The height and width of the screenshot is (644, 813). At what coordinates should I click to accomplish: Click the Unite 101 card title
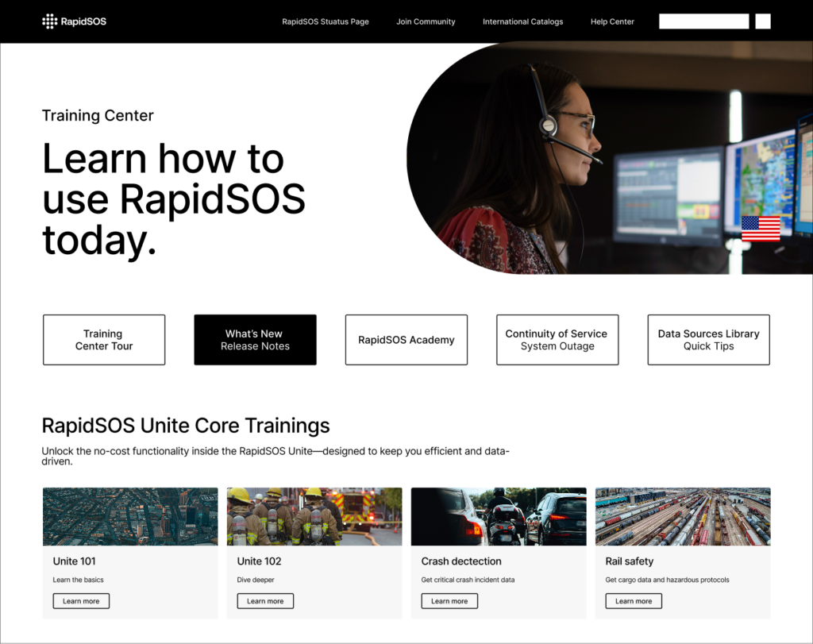[x=74, y=561]
